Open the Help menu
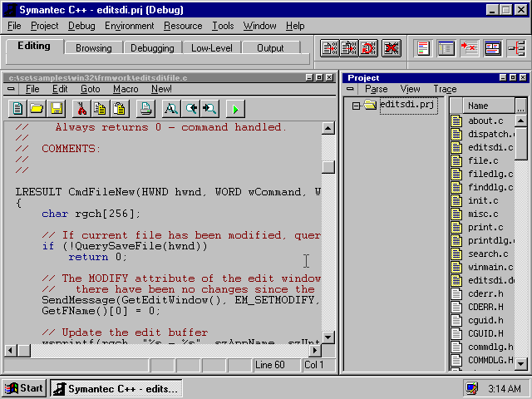The width and height of the screenshot is (532, 399). (x=295, y=26)
